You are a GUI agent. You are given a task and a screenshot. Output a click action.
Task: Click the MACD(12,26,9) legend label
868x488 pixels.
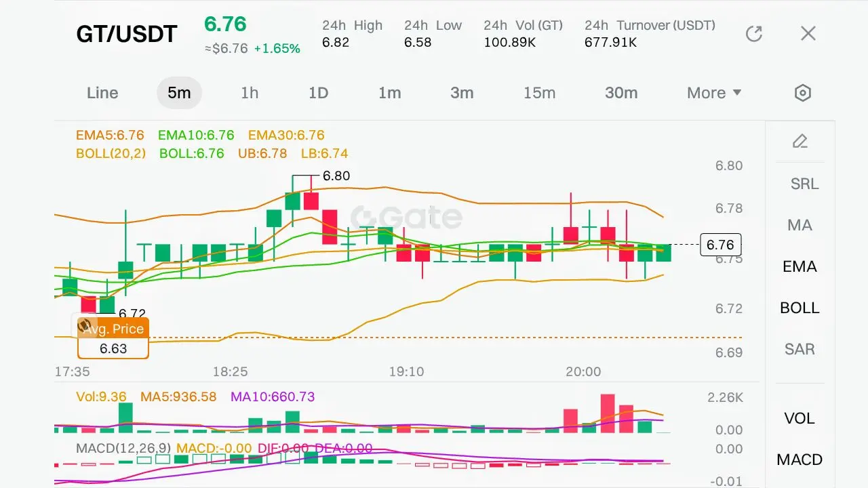[x=123, y=448]
